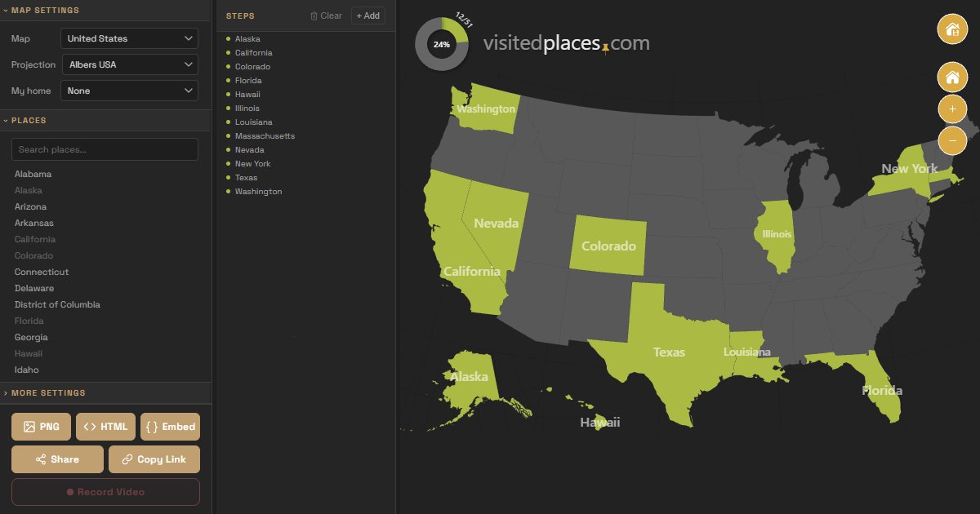
Task: Select Arkansas in the places list
Action: pos(34,223)
